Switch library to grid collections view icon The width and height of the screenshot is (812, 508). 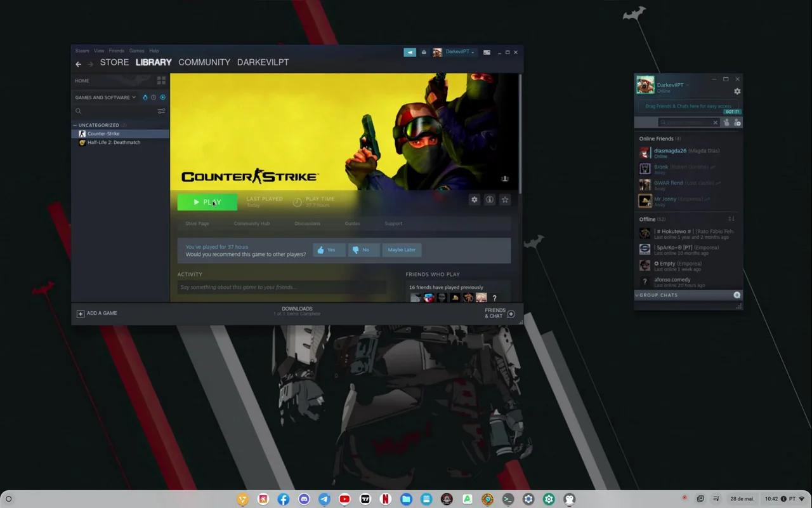click(161, 81)
